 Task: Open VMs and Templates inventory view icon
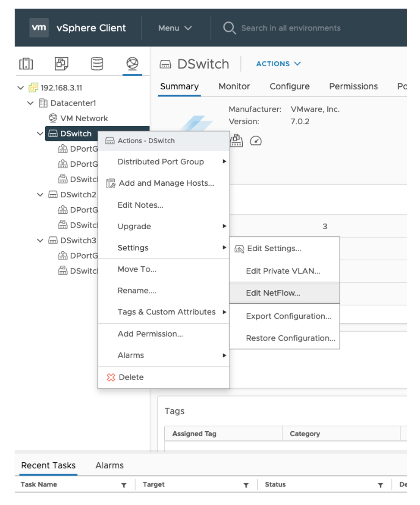61,64
